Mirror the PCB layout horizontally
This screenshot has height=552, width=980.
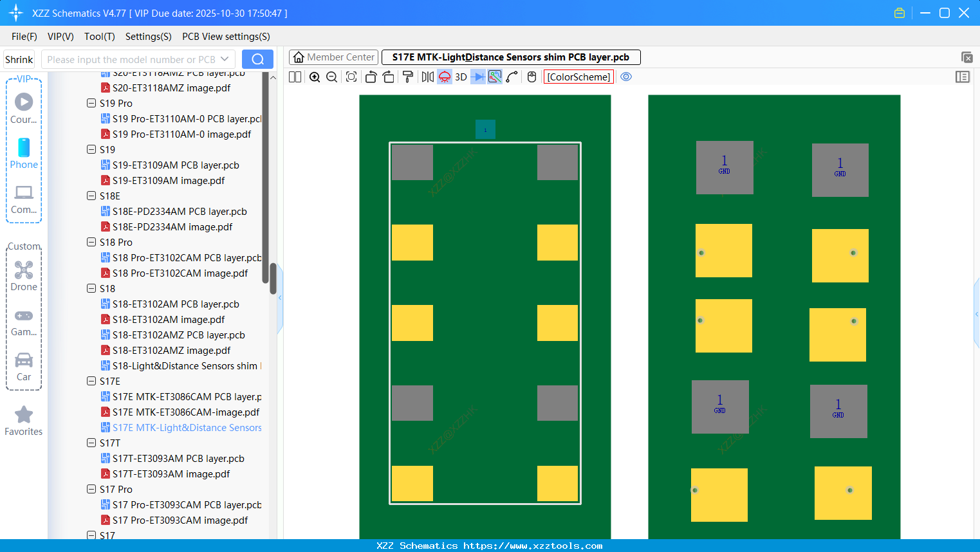click(x=427, y=77)
